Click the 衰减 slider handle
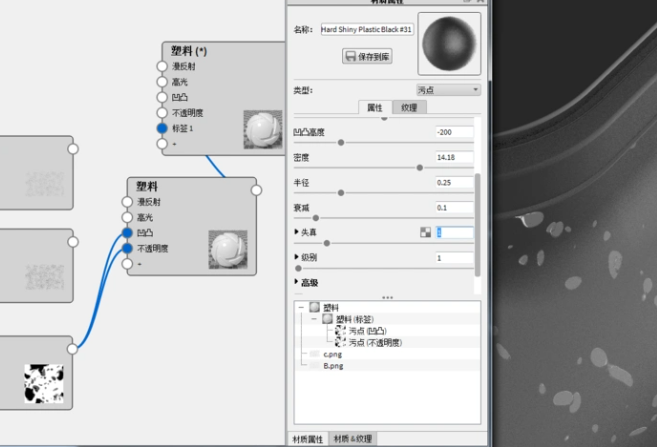 (x=316, y=218)
